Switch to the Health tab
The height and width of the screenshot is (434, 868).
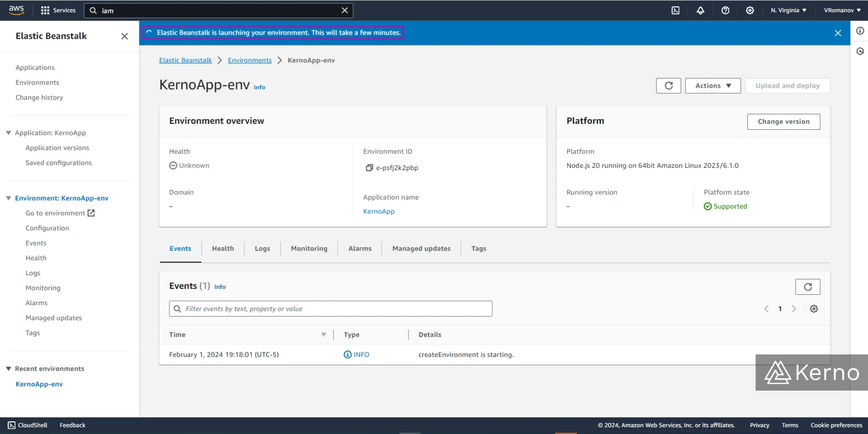click(x=223, y=249)
